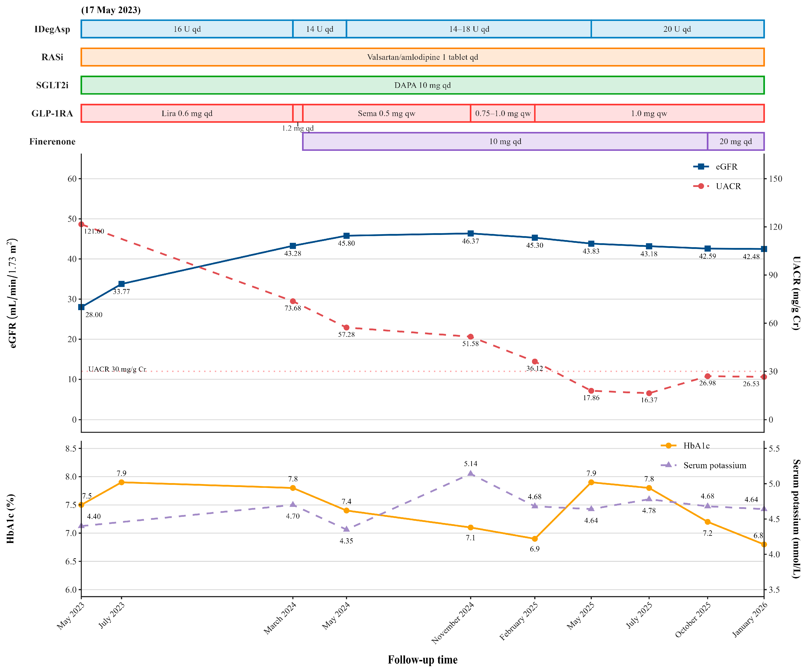This screenshot has width=807, height=672.
Task: Click the SGLT2i row label
Action: click(52, 85)
